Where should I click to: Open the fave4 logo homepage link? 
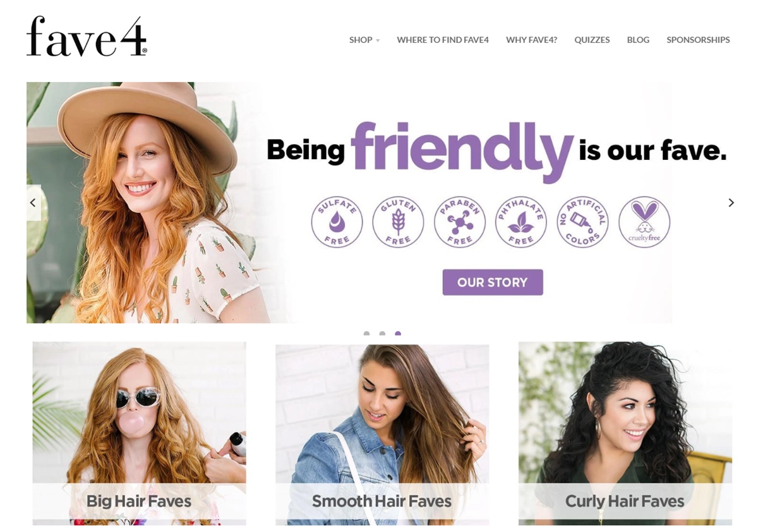[87, 37]
